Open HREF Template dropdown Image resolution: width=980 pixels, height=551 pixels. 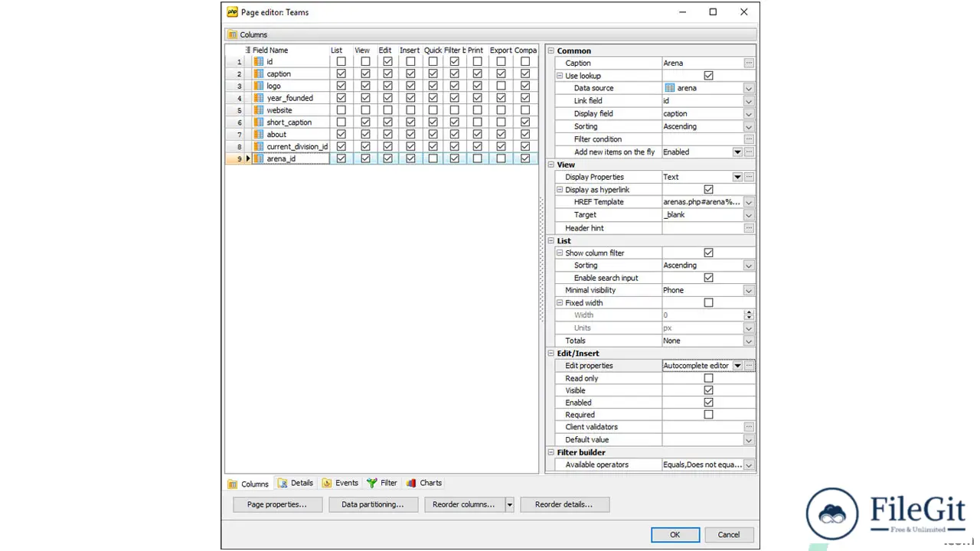coord(749,202)
